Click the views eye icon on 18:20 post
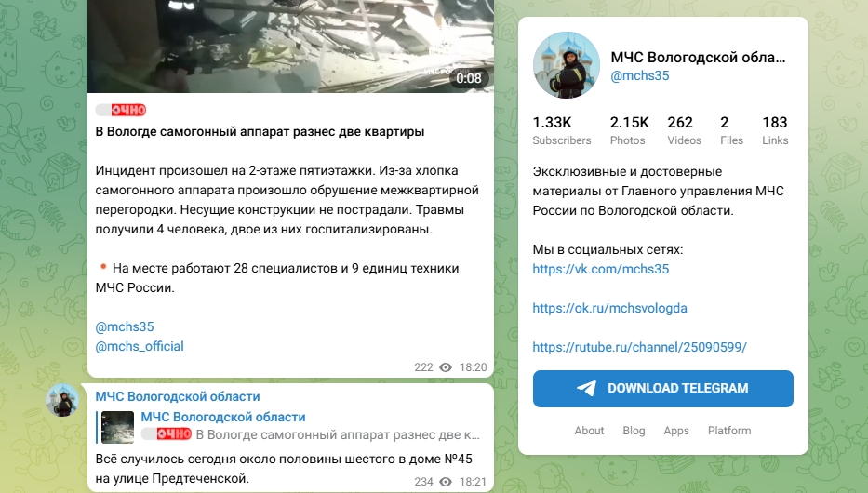Viewport: 868px width, 493px height. coord(446,367)
